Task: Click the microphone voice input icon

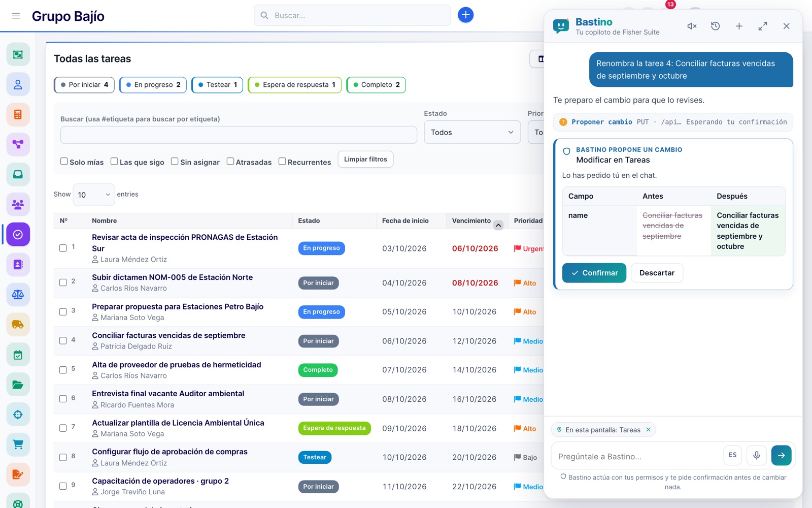Action: (x=756, y=455)
